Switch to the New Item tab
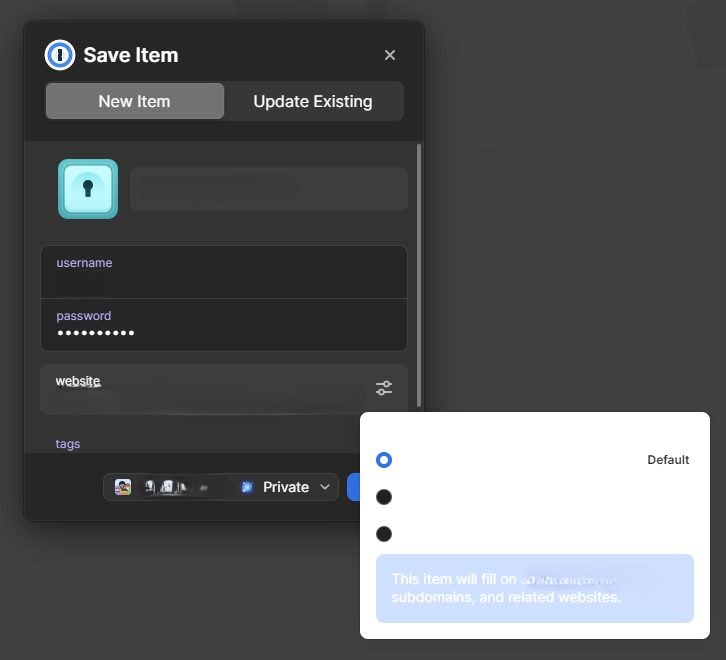This screenshot has width=726, height=660. click(134, 101)
